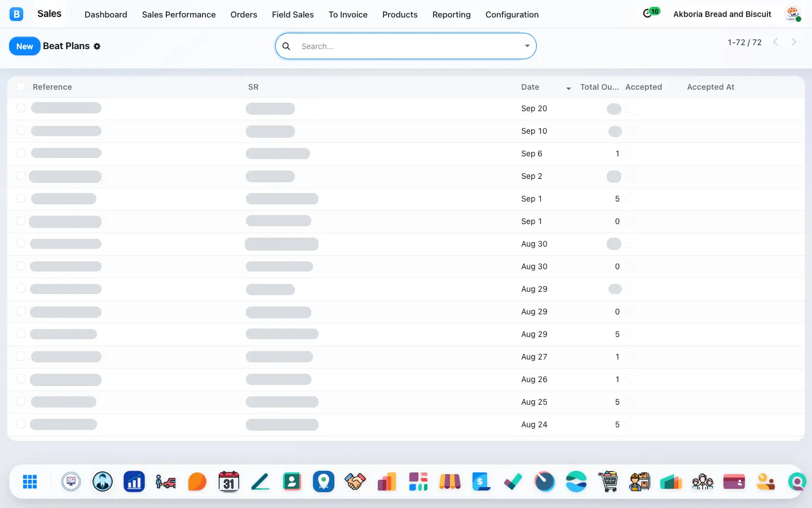
Task: Check the row dated Sep 6
Action: [x=21, y=153]
